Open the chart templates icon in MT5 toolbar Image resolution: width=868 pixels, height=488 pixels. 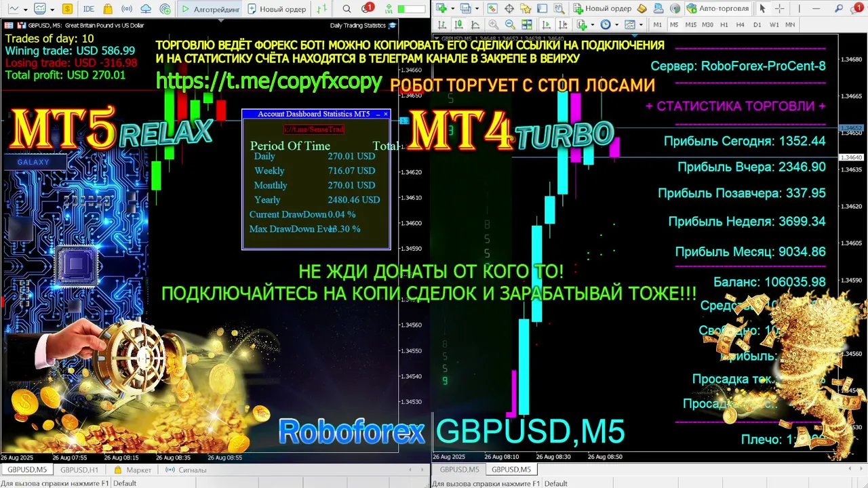pyautogui.click(x=40, y=9)
